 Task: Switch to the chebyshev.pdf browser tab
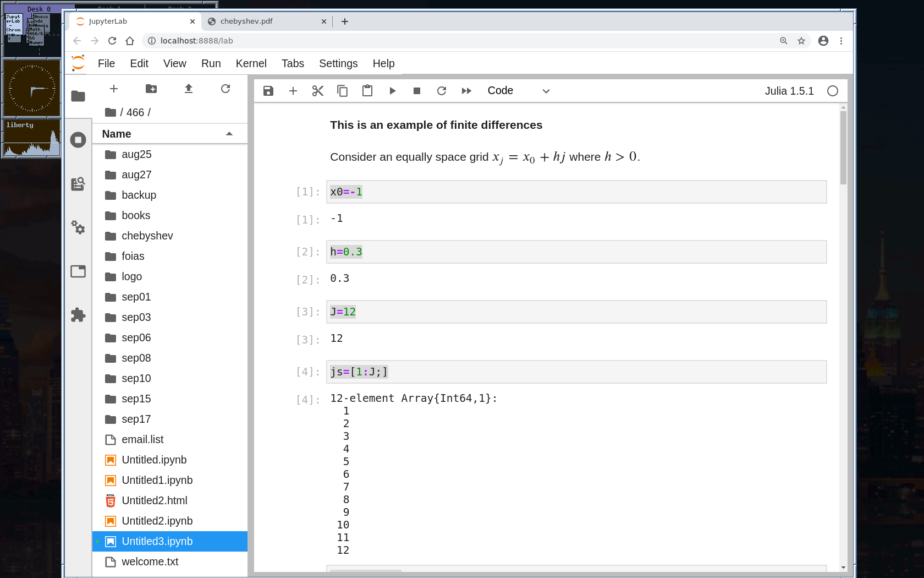coord(246,21)
